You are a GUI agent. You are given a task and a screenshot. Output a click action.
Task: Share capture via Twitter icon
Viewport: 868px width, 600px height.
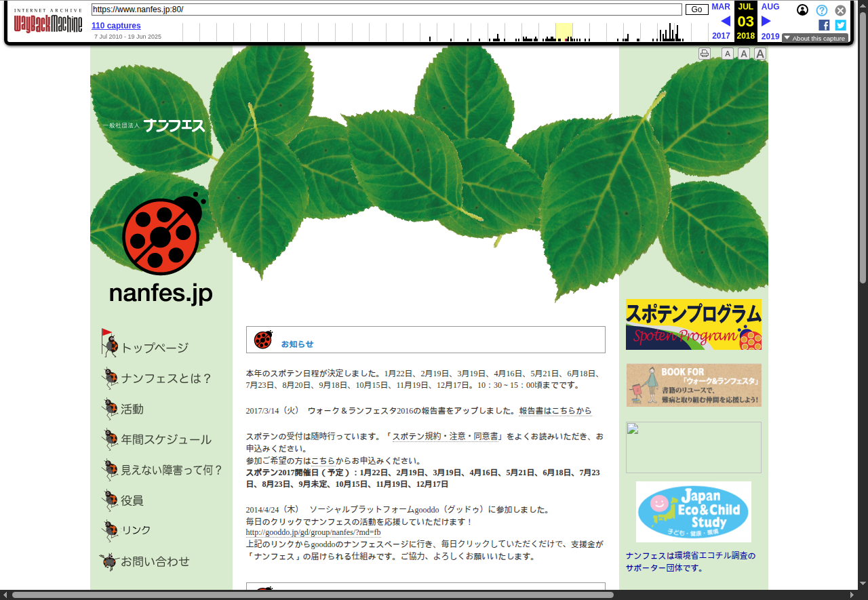(x=840, y=25)
